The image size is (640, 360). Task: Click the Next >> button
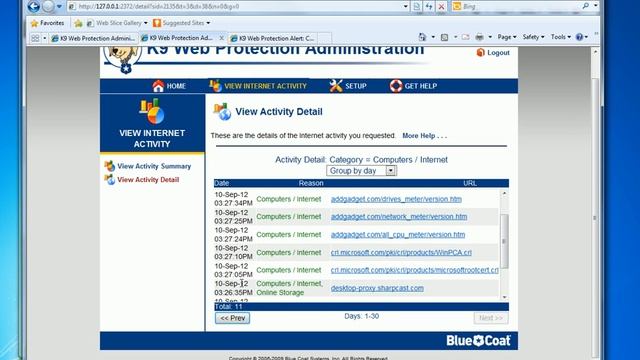point(491,318)
